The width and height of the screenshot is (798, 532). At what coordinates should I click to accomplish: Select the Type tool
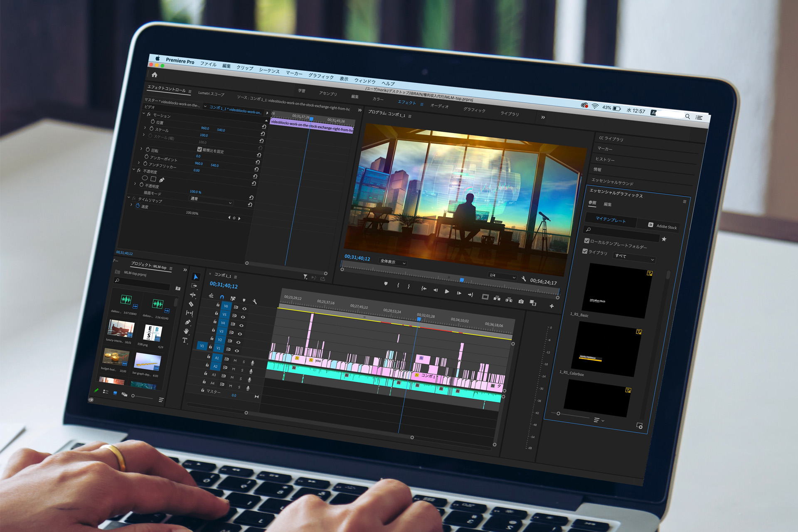(x=185, y=340)
